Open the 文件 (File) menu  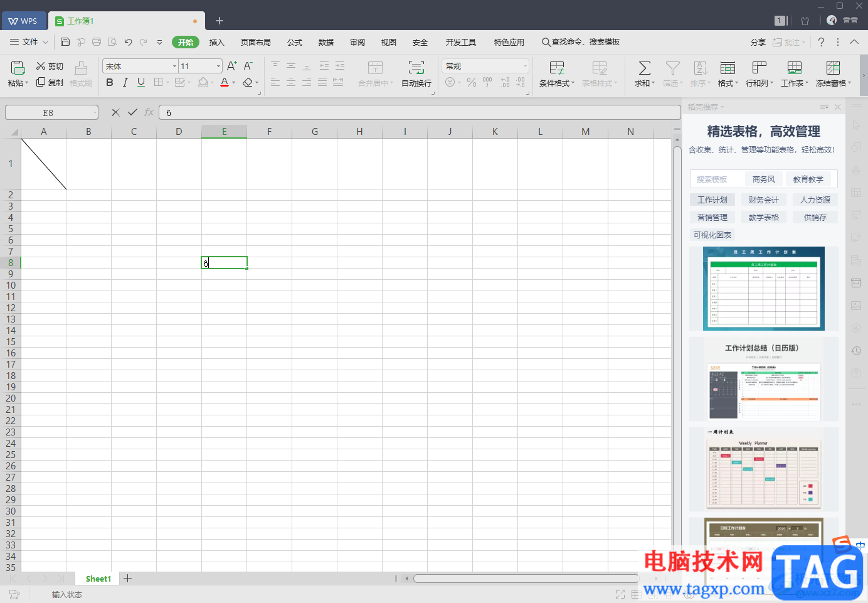tap(29, 42)
